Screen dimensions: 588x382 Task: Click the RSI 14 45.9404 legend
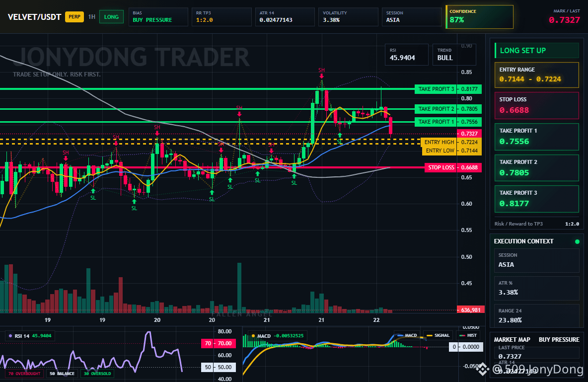click(x=30, y=336)
